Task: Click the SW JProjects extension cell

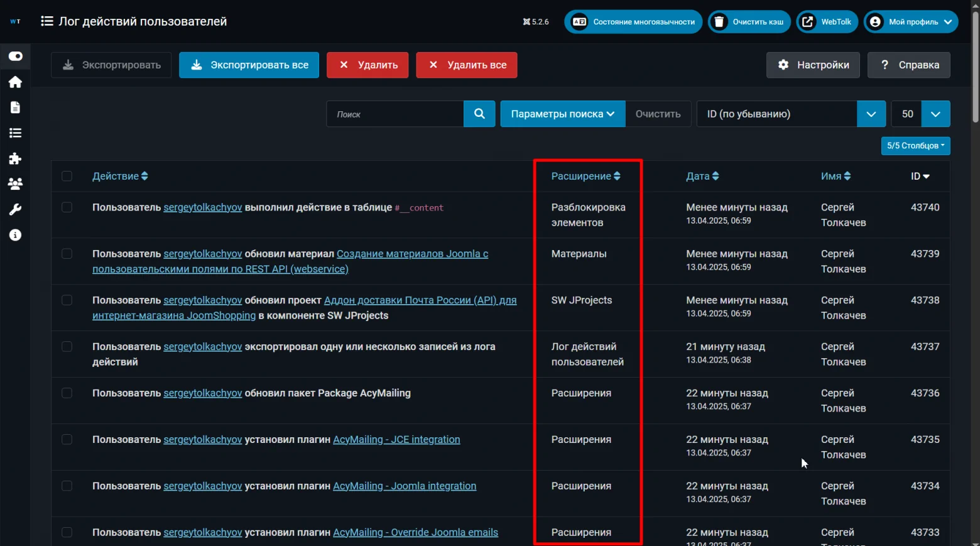Action: coord(582,300)
